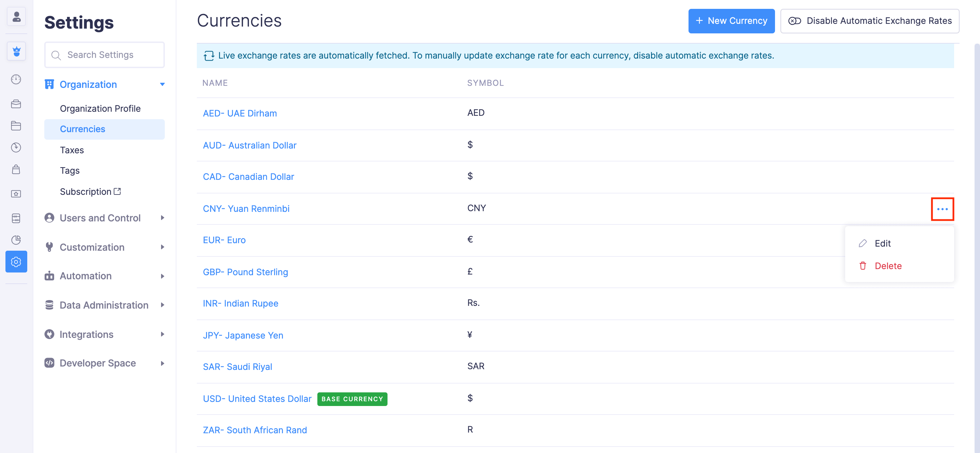Click the three-dot more options for CNY row

click(x=942, y=209)
